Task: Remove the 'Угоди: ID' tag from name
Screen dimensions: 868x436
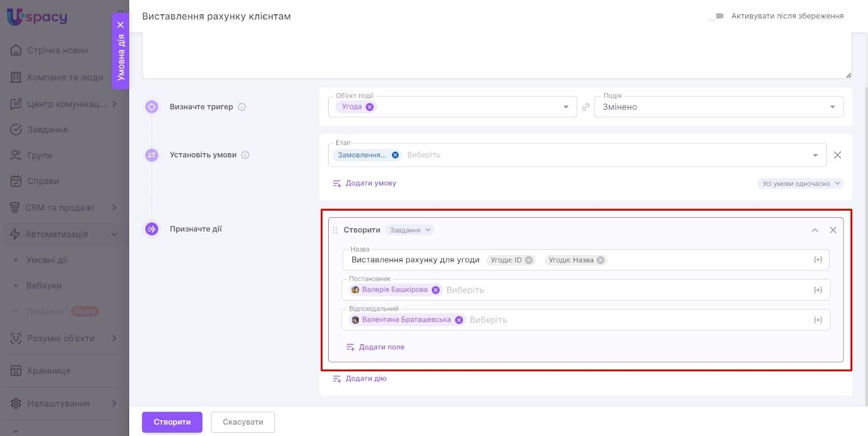Action: point(529,260)
